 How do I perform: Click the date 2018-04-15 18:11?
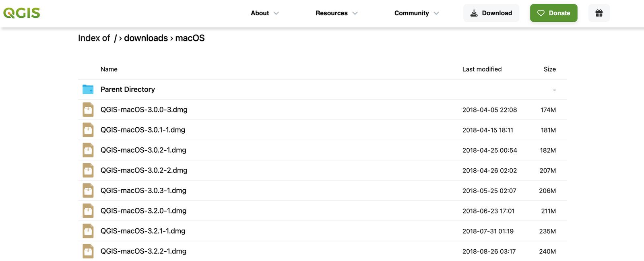coord(488,130)
